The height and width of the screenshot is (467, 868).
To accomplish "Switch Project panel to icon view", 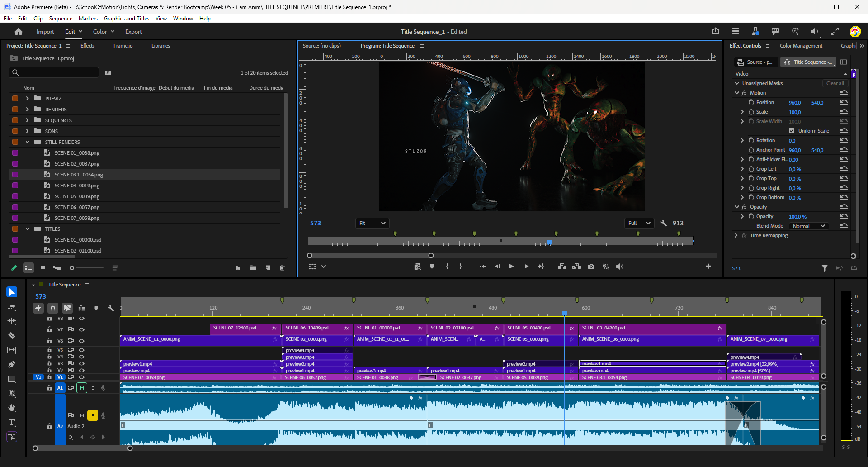I will click(x=43, y=268).
